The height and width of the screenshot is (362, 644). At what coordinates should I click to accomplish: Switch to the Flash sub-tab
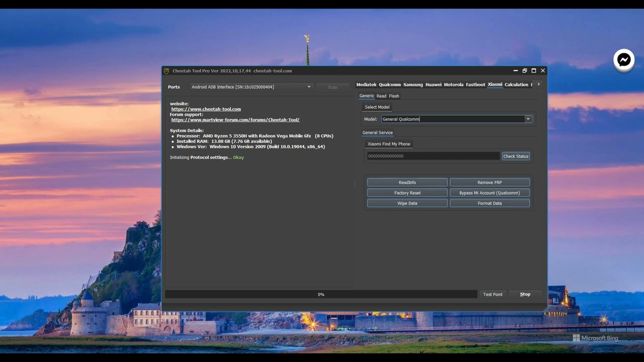[x=394, y=96]
